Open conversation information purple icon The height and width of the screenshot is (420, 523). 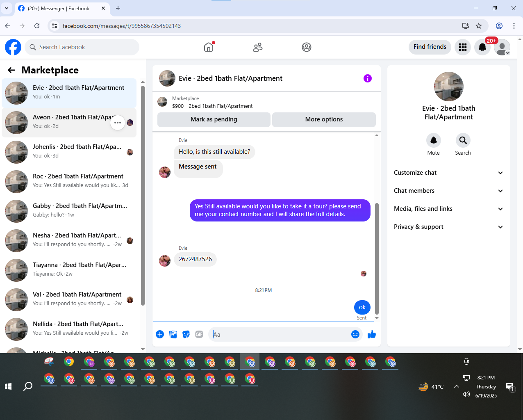tap(368, 78)
